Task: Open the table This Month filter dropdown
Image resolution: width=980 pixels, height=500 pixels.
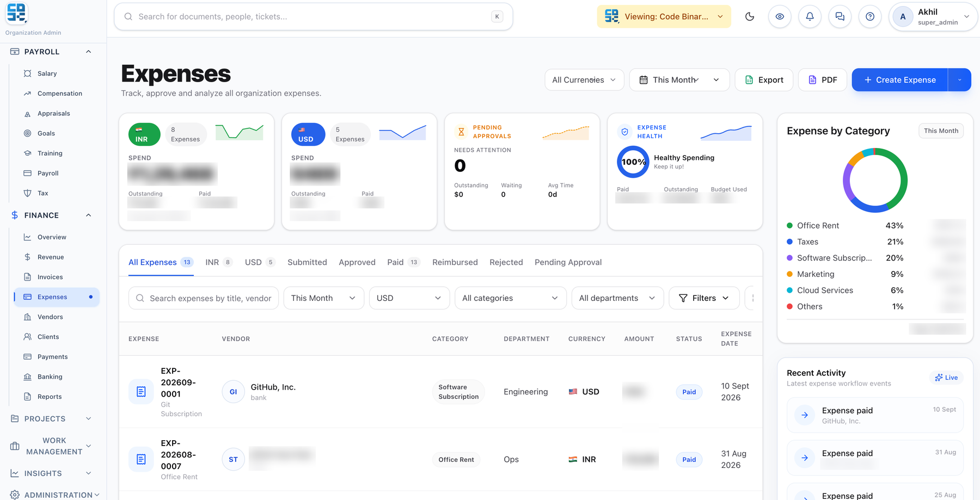Action: tap(323, 298)
